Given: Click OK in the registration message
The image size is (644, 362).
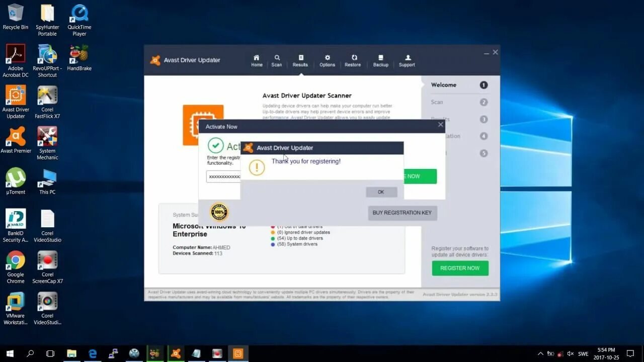Looking at the screenshot, I should coord(381,192).
